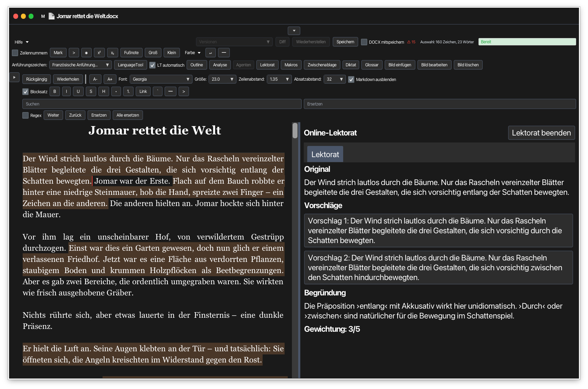Click the dash button right of Farbe
The width and height of the screenshot is (588, 389).
click(x=224, y=53)
